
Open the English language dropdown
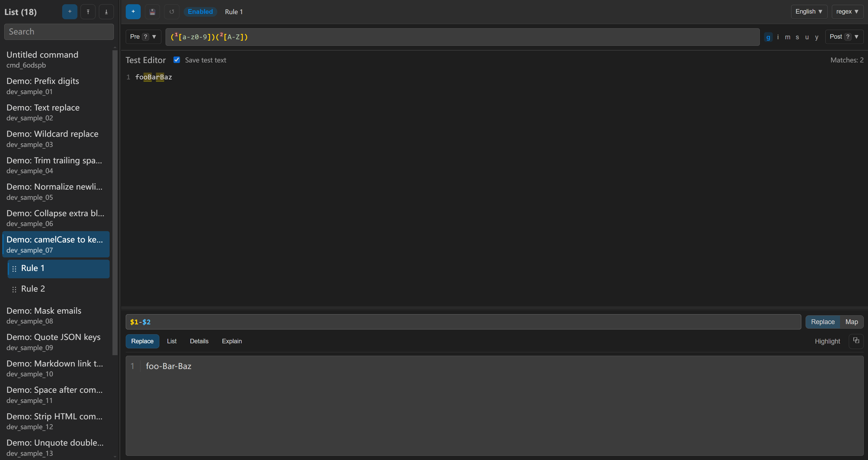tap(809, 12)
